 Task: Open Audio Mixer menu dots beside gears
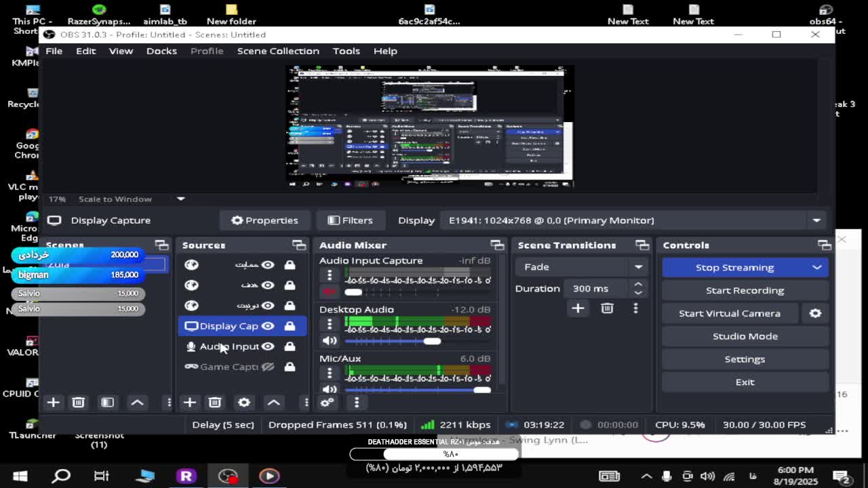357,403
